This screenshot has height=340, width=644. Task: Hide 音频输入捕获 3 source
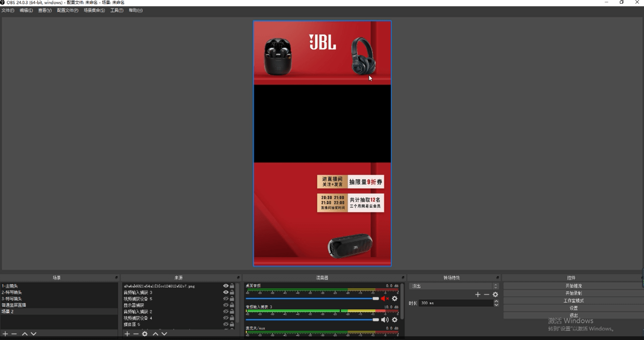226,292
